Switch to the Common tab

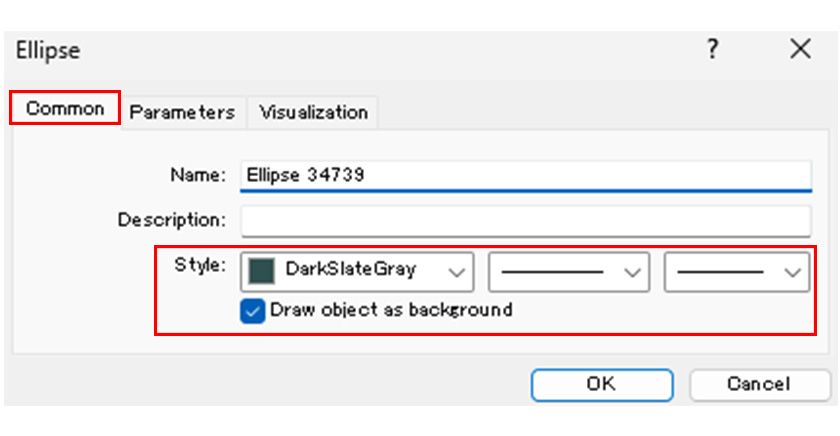(x=65, y=109)
